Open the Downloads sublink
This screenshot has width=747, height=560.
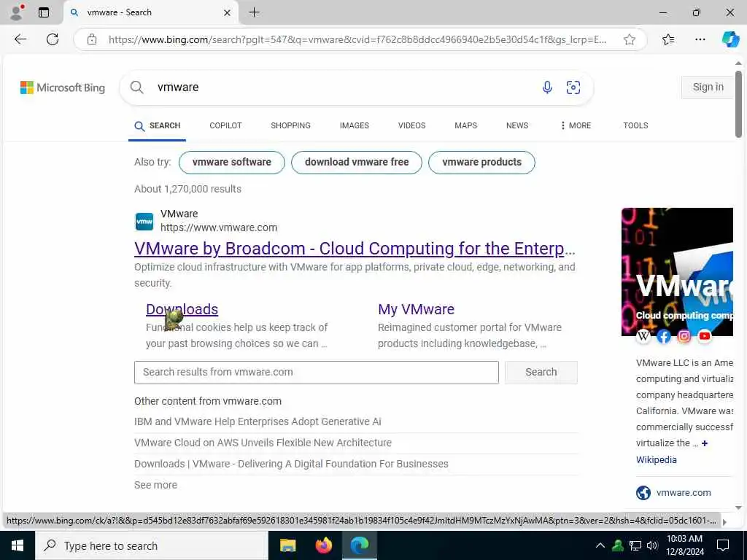pos(182,309)
